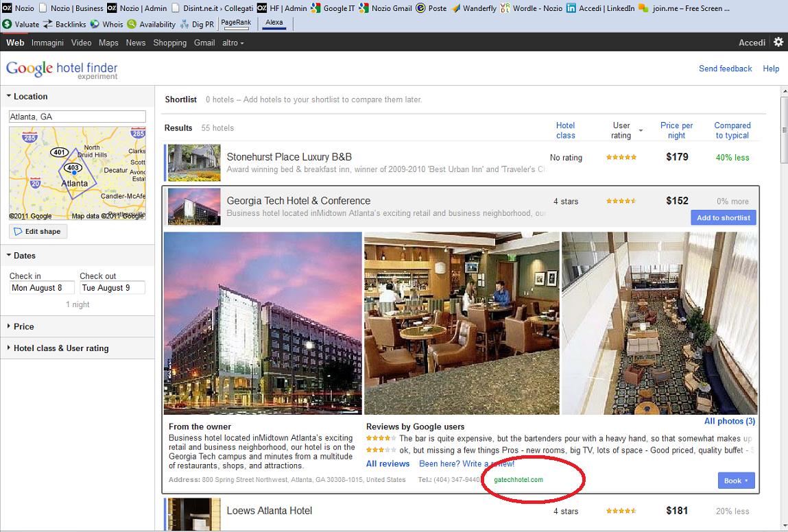This screenshot has width=788, height=532.
Task: Open the Nozio | Business bookmark
Action: [71, 8]
